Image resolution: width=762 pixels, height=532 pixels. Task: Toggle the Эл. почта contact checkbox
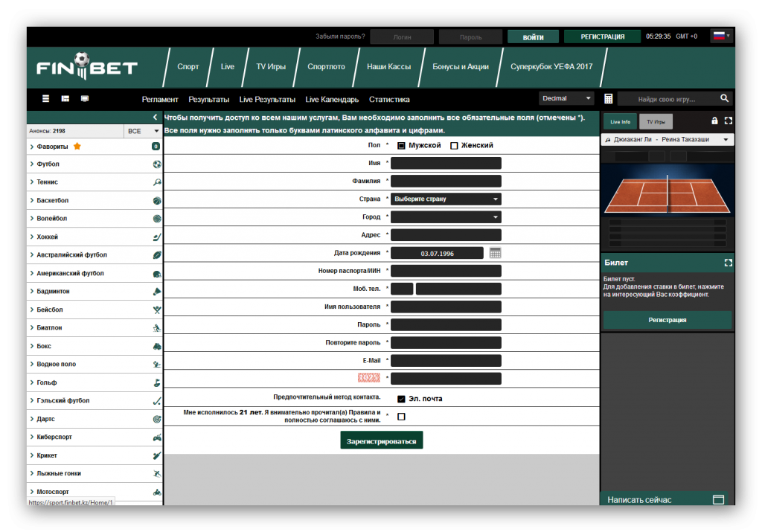(401, 399)
